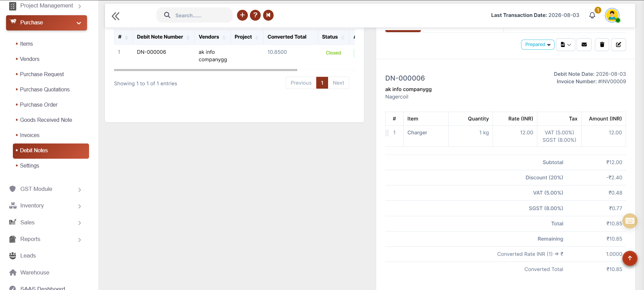Delete debit note with trash icon

(602, 45)
